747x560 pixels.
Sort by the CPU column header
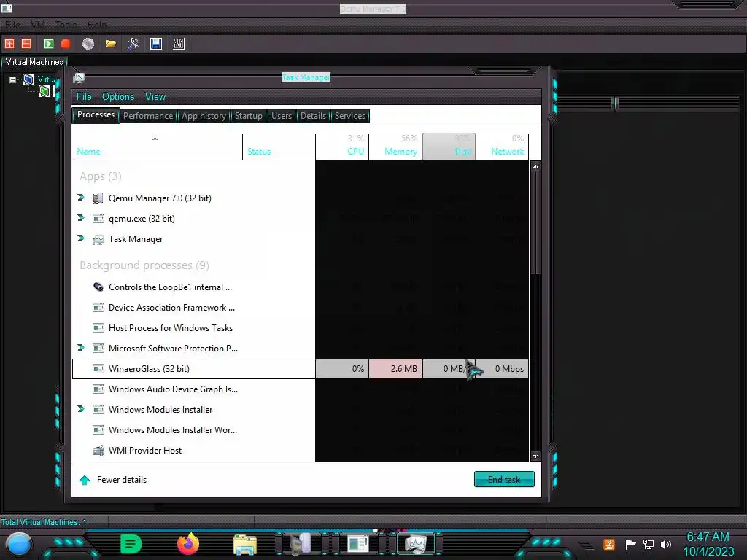(x=342, y=147)
